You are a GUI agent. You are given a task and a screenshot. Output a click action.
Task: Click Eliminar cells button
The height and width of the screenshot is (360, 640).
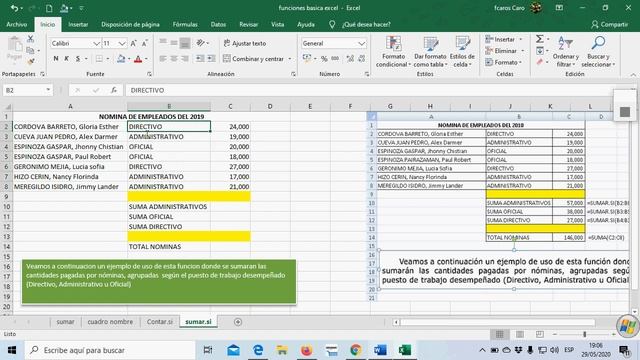pos(504,51)
